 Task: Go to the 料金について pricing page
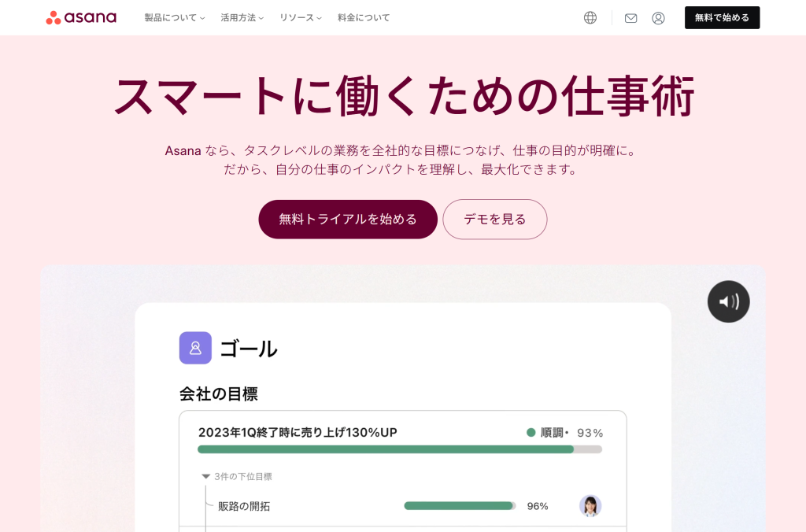click(364, 17)
